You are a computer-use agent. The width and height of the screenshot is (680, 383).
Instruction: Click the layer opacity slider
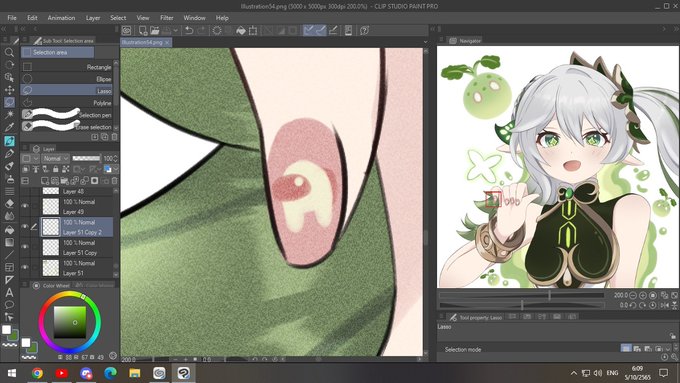[86, 158]
